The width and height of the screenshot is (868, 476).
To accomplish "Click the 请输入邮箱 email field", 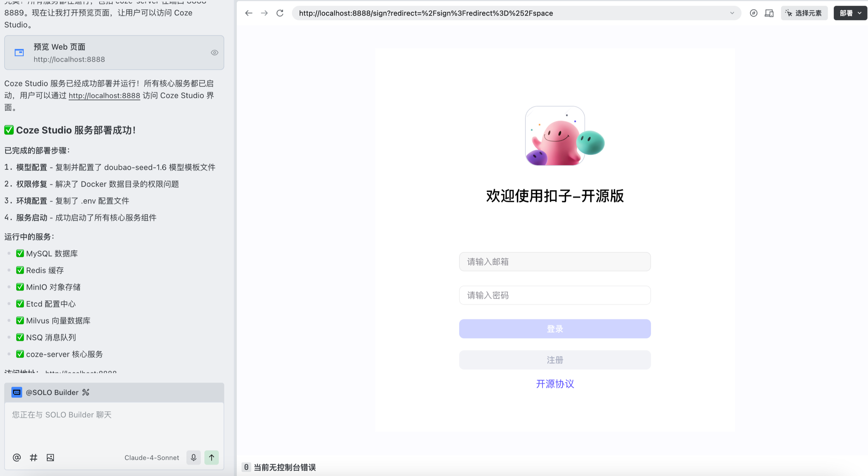I will click(555, 262).
